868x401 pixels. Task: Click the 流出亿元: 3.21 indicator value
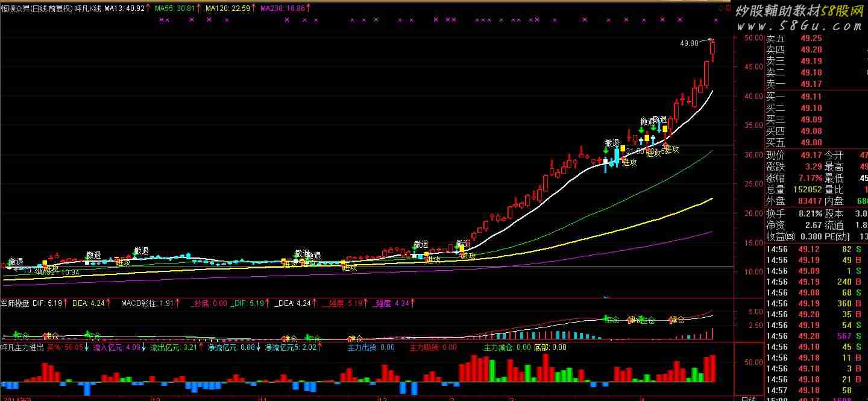(174, 347)
